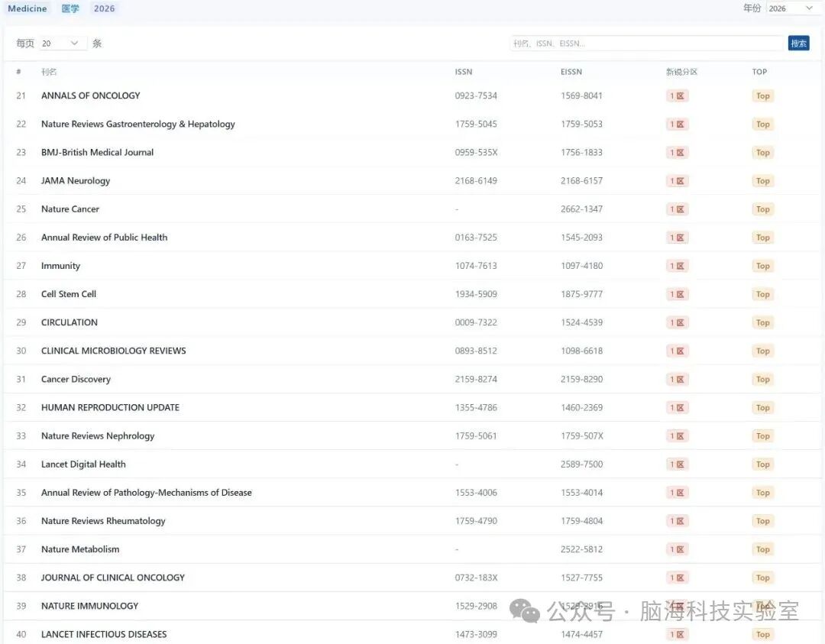825x644 pixels.
Task: Click Nature Reviews Nephrology journal name
Action: pos(98,436)
